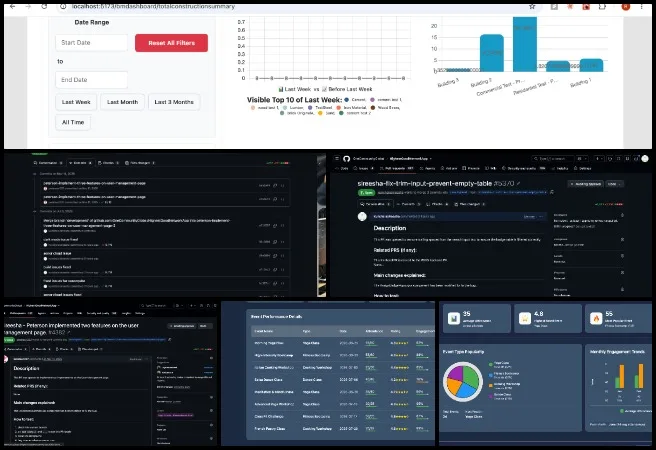Apply the Last 3 Months date filter
Image resolution: width=656 pixels, height=450 pixels.
(174, 102)
